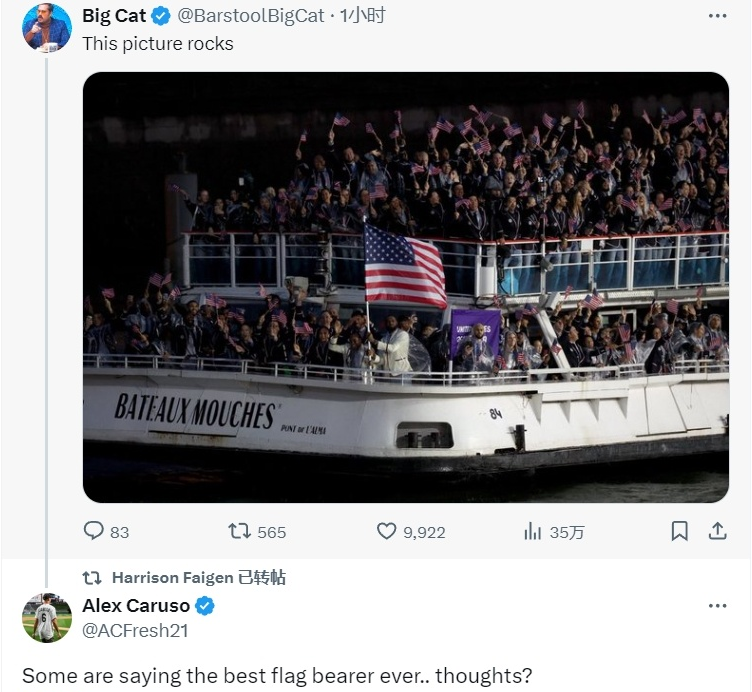Click Alex Caruso's blue verified badge

pos(205,606)
